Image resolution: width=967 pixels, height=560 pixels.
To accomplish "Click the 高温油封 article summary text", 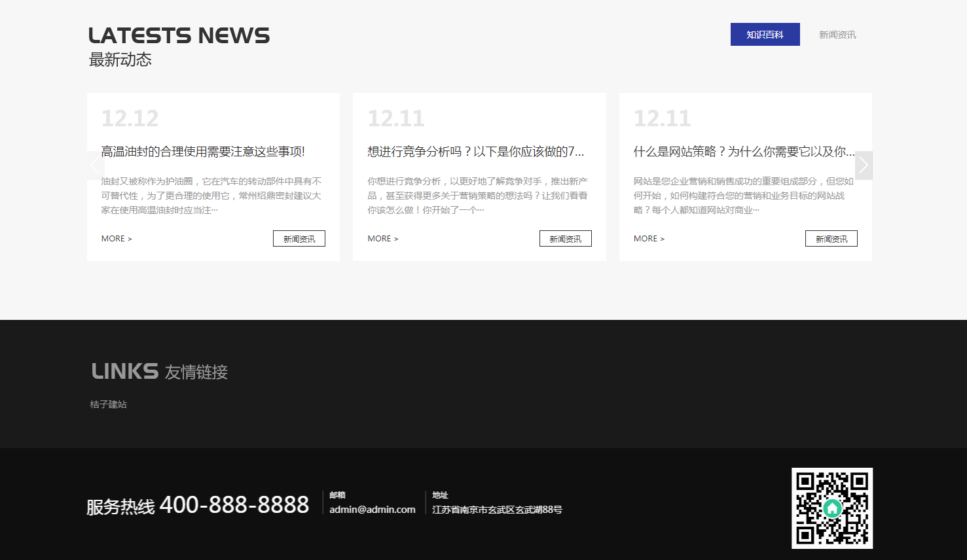I will point(211,196).
